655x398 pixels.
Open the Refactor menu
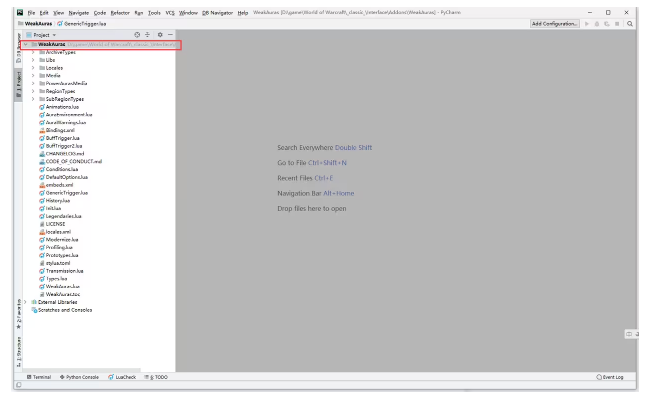tap(120, 13)
